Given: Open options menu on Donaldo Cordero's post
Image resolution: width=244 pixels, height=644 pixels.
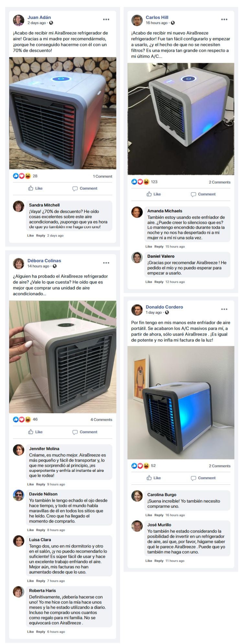Looking at the screenshot, I should (x=224, y=309).
